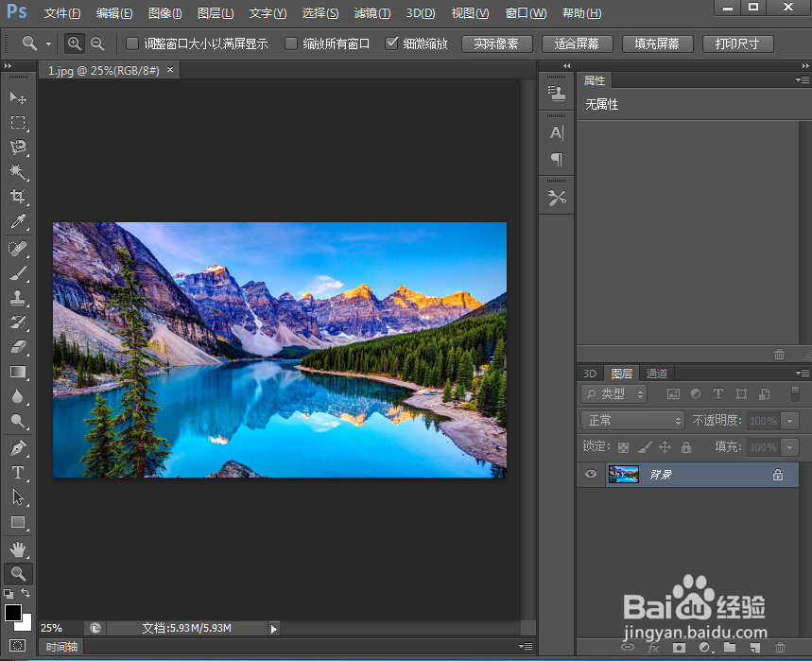
Task: Open the collapsed tool presets panel icon
Action: point(557,198)
